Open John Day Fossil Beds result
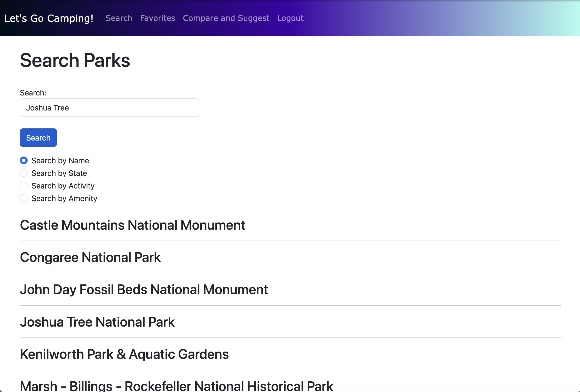This screenshot has height=392, width=580. [144, 290]
